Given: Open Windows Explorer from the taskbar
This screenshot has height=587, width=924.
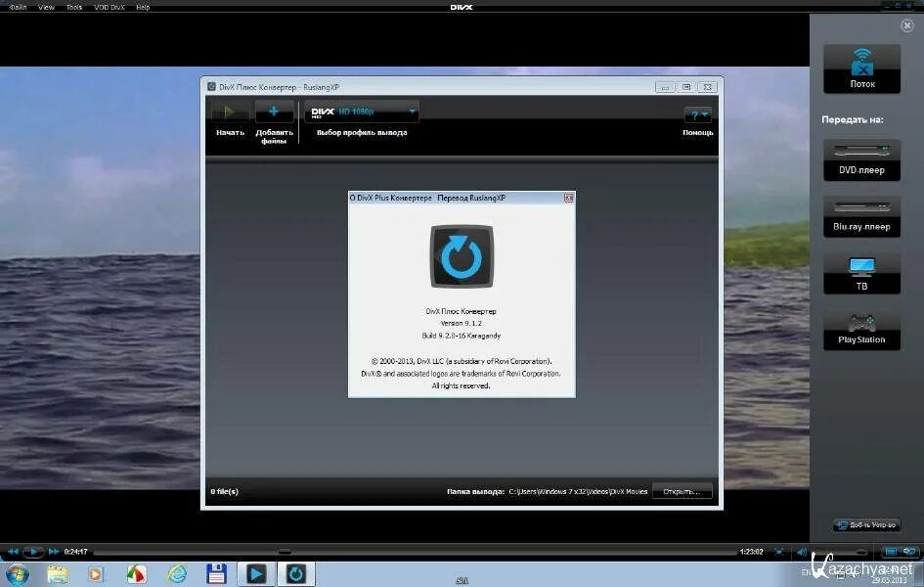Looking at the screenshot, I should tap(57, 574).
